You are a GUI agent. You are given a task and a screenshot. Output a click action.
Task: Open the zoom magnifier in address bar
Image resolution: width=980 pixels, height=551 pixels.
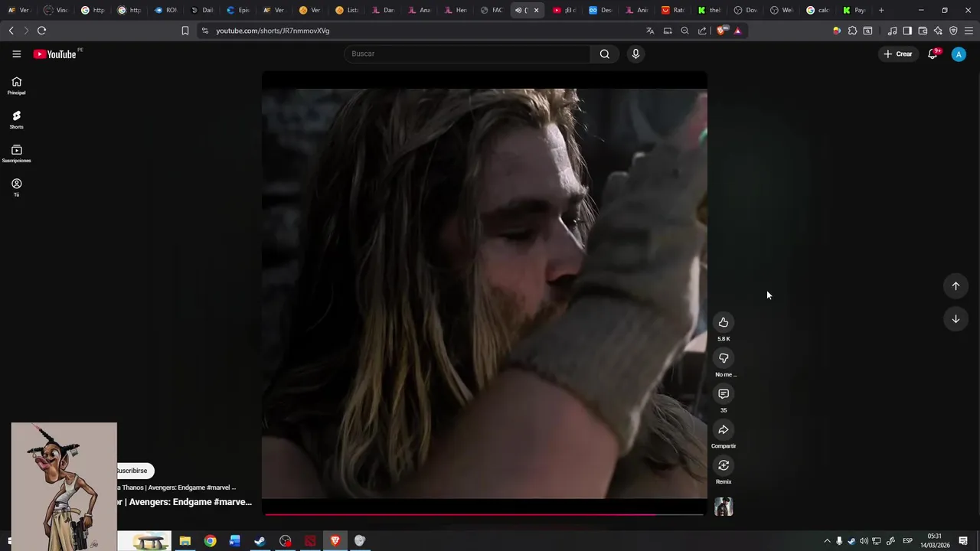tap(684, 31)
